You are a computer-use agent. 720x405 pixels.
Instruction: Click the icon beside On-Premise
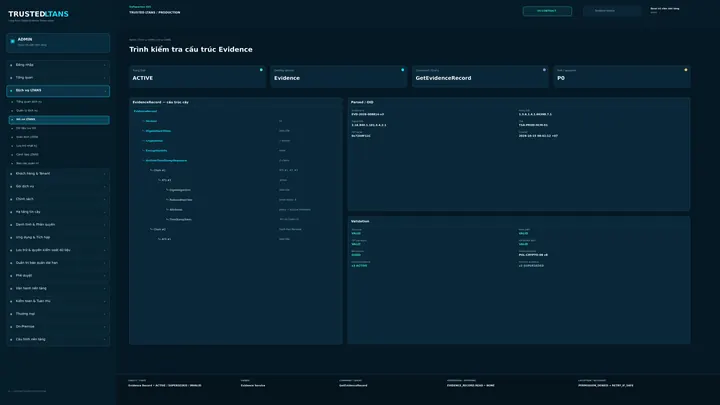point(11,327)
